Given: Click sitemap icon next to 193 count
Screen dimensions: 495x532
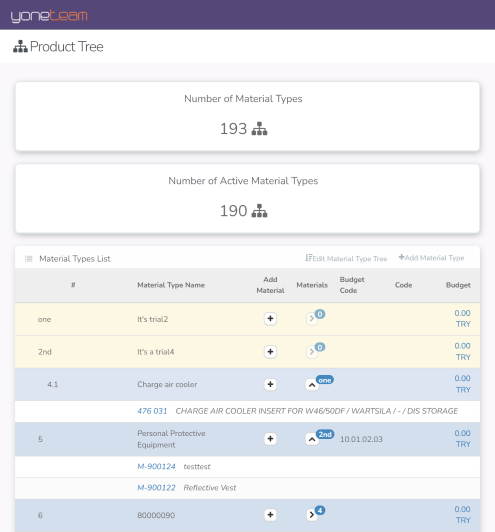Looking at the screenshot, I should coord(259,129).
